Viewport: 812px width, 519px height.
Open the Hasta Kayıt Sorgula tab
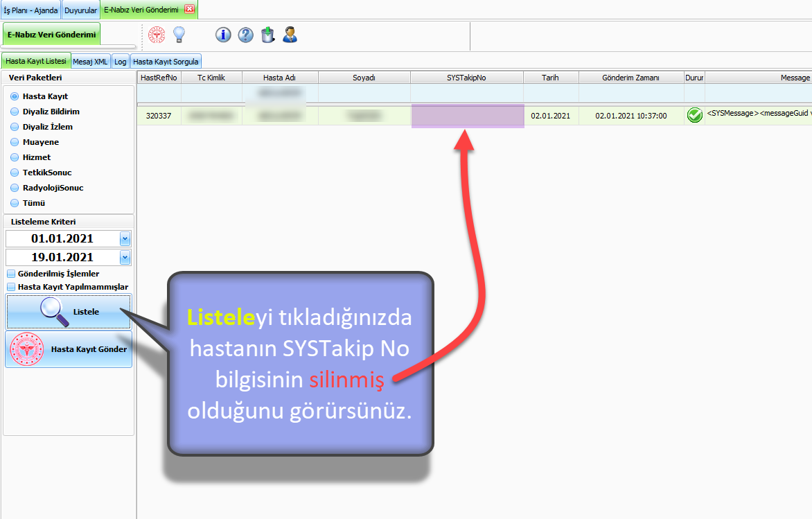[x=166, y=62]
